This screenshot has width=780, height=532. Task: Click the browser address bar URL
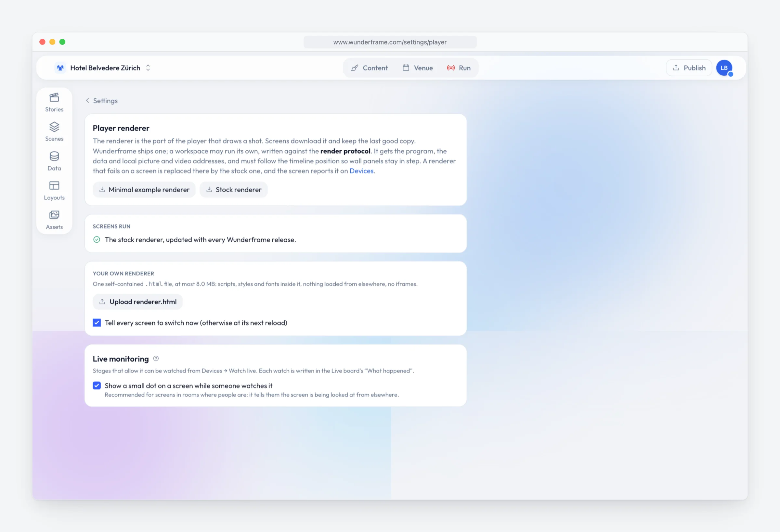click(390, 42)
